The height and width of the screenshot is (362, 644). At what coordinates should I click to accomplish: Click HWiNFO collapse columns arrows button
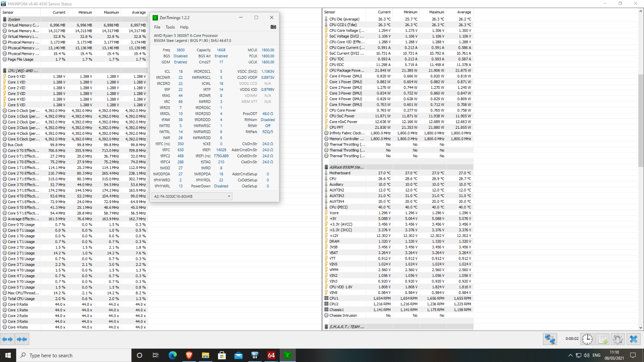(x=22, y=339)
